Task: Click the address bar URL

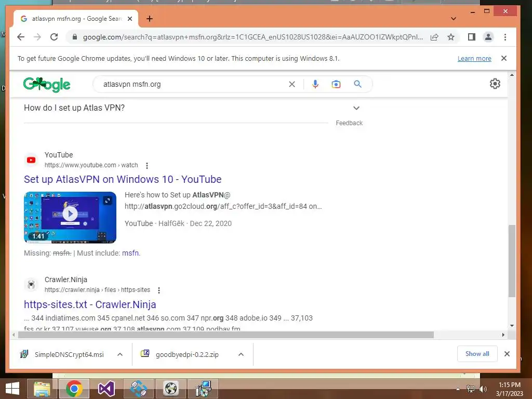Action: pos(253,37)
